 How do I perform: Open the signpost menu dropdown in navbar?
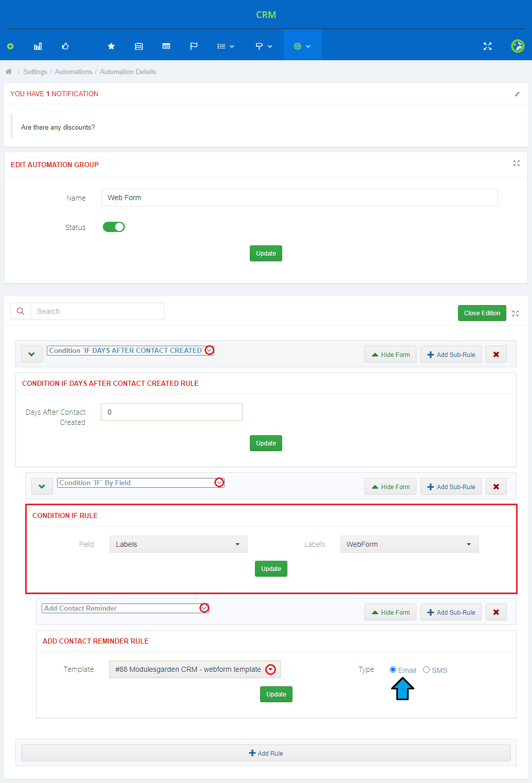coord(264,46)
